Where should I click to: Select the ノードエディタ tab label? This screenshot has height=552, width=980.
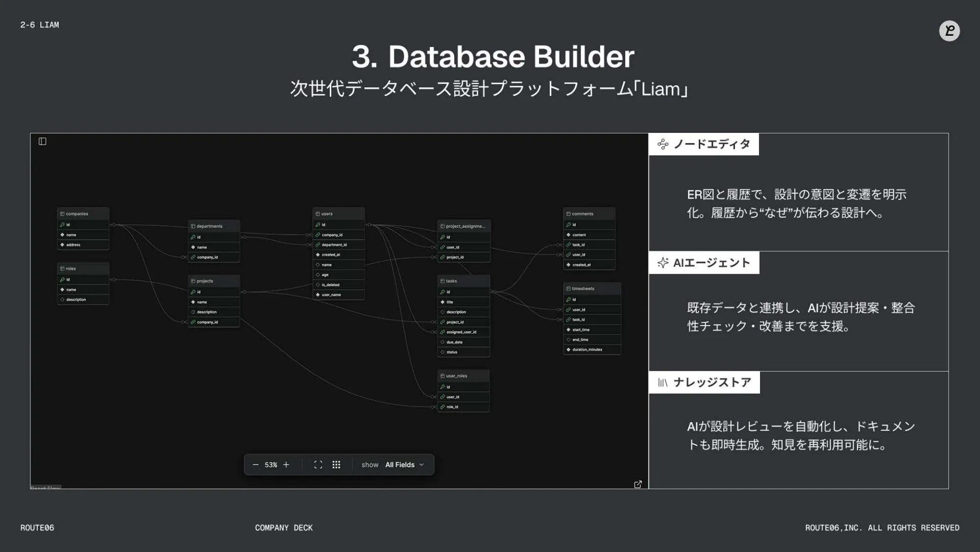pyautogui.click(x=711, y=144)
